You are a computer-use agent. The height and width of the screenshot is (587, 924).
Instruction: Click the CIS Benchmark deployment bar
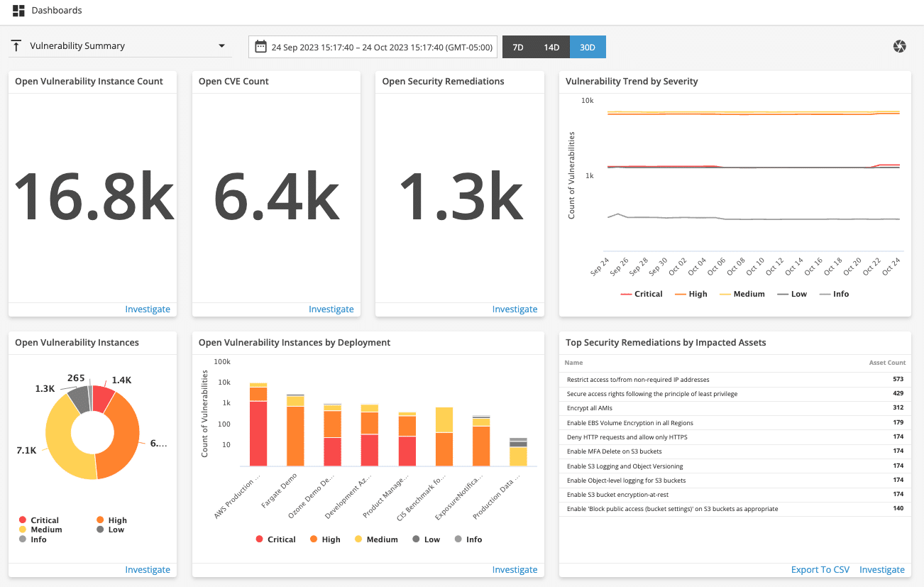[444, 437]
